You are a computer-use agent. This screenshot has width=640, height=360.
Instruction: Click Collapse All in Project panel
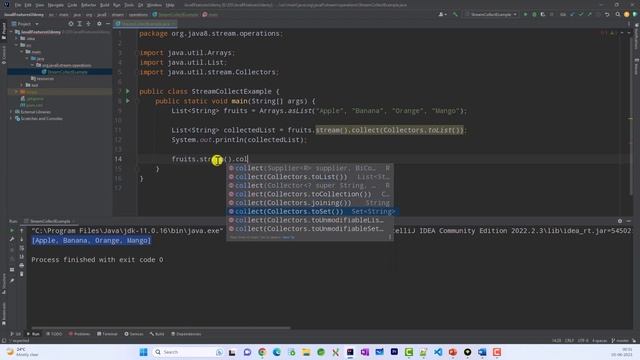[89, 24]
